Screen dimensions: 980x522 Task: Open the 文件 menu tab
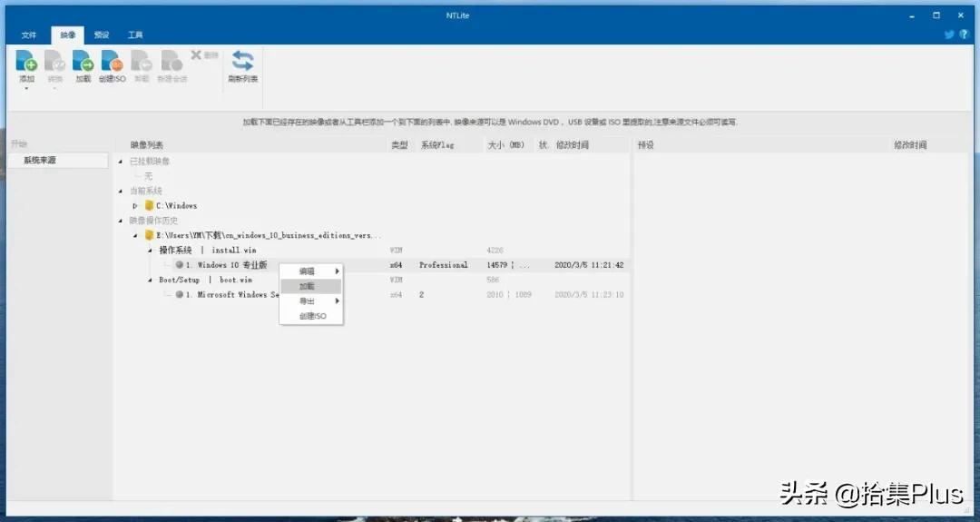[x=29, y=35]
